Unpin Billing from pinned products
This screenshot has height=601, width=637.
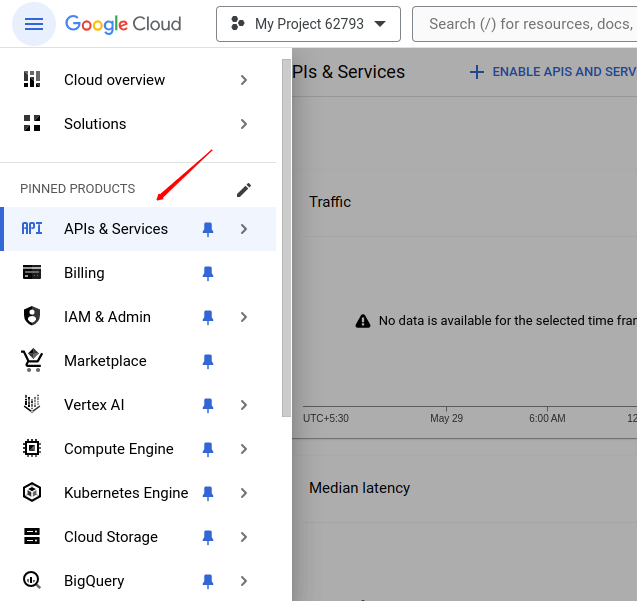[x=208, y=273]
